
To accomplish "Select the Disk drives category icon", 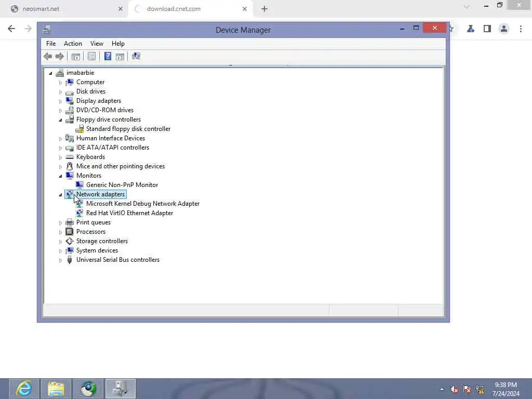I will pos(70,92).
